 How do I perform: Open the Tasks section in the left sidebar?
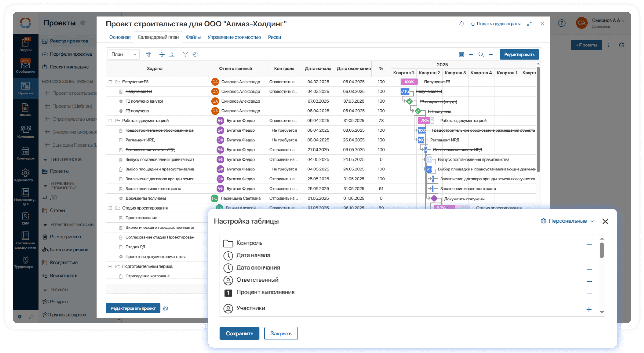(x=25, y=44)
